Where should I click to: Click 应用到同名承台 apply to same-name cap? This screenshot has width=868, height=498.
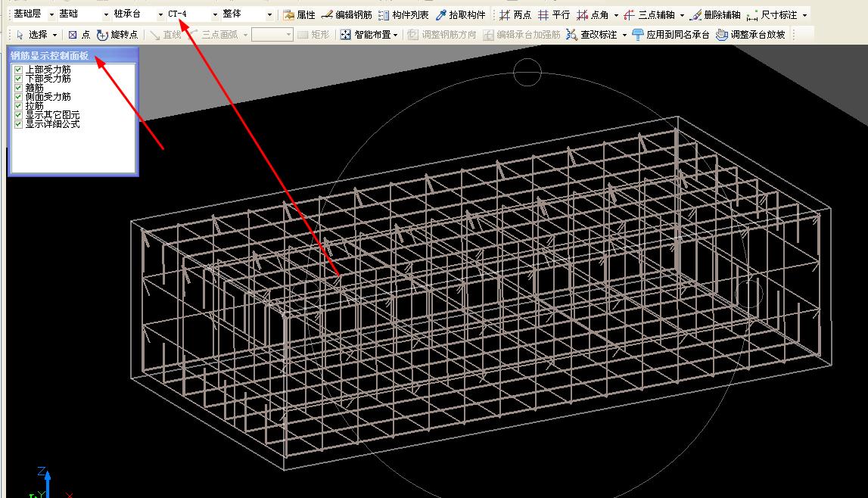tap(670, 35)
